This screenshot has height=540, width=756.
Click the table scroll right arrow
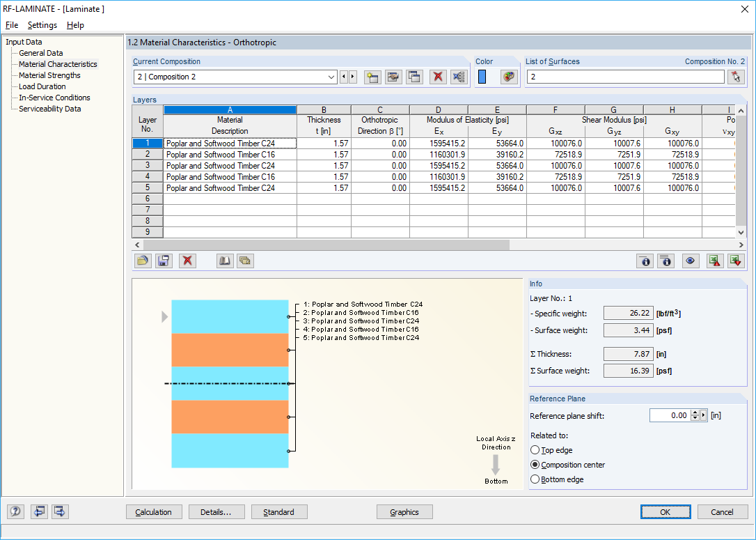click(x=741, y=245)
